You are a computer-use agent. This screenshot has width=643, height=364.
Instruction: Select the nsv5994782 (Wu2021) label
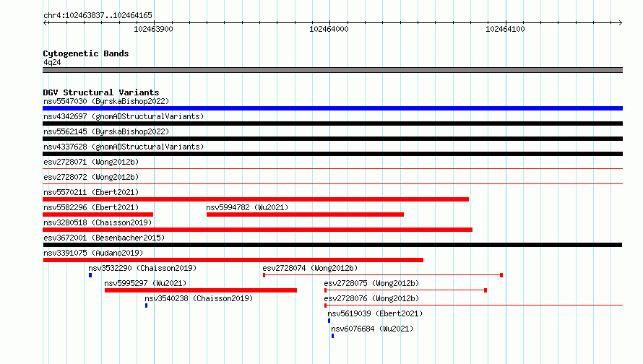[x=247, y=207]
